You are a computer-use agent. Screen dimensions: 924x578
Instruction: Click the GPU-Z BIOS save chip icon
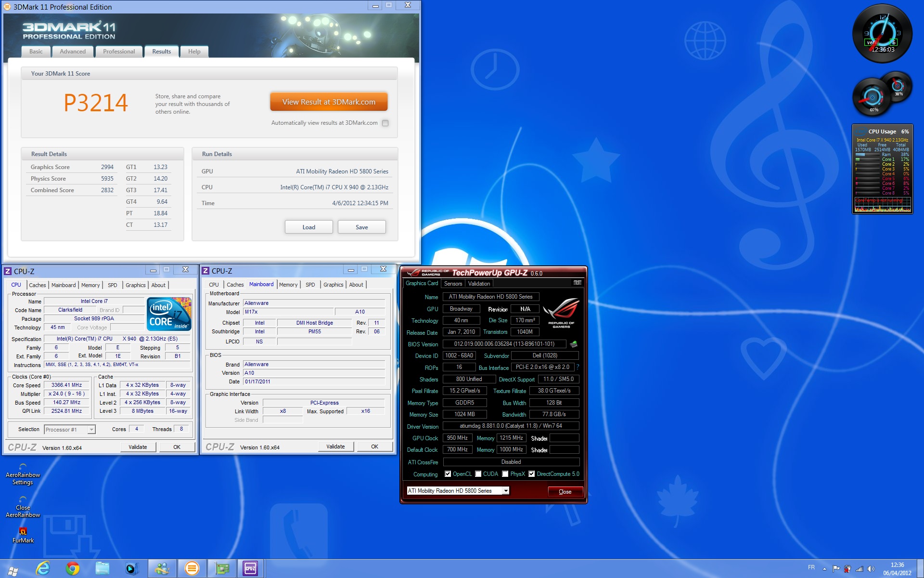click(574, 344)
